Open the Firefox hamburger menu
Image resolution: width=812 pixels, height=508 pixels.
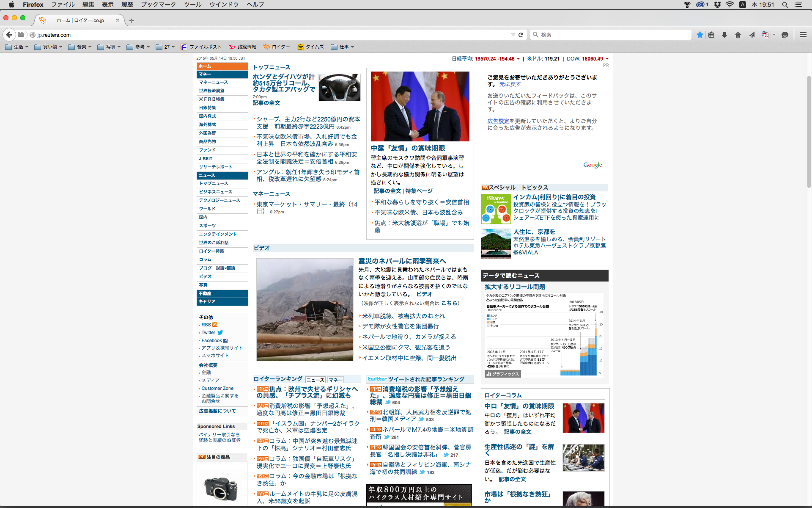pyautogui.click(x=803, y=35)
